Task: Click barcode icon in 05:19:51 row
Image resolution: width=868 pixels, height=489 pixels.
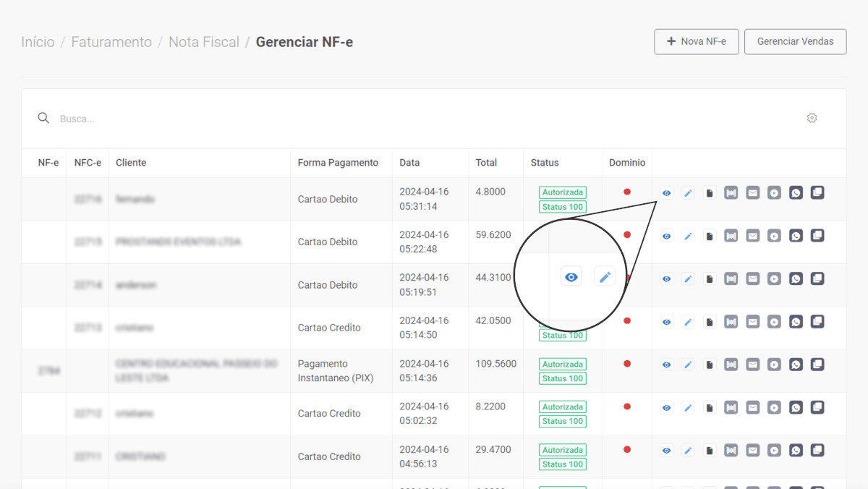Action: click(731, 278)
